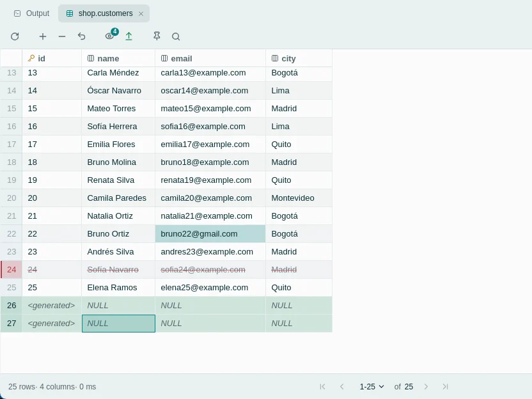Click the cell 'camila20@example.com'
This screenshot has height=399, width=532.
pos(210,198)
